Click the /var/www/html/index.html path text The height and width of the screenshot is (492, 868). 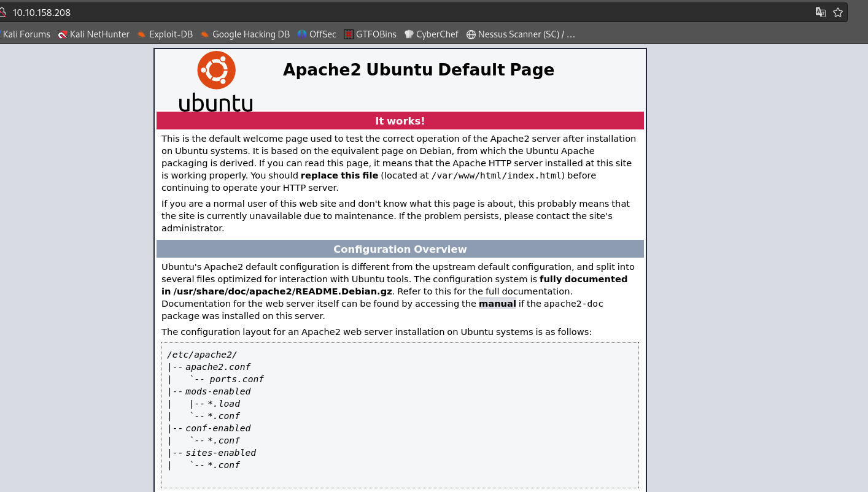497,175
